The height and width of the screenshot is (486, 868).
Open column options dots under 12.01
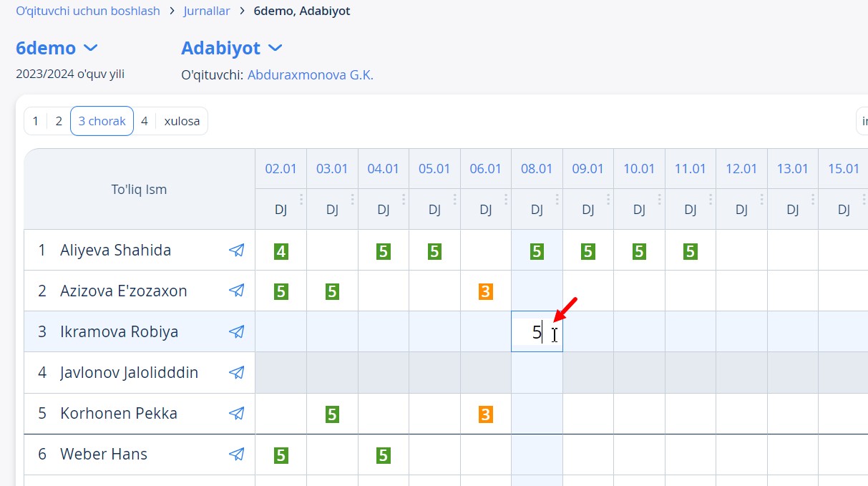point(762,199)
